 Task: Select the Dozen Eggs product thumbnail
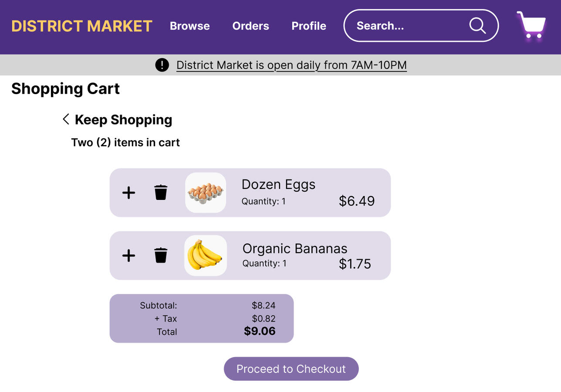pos(205,192)
